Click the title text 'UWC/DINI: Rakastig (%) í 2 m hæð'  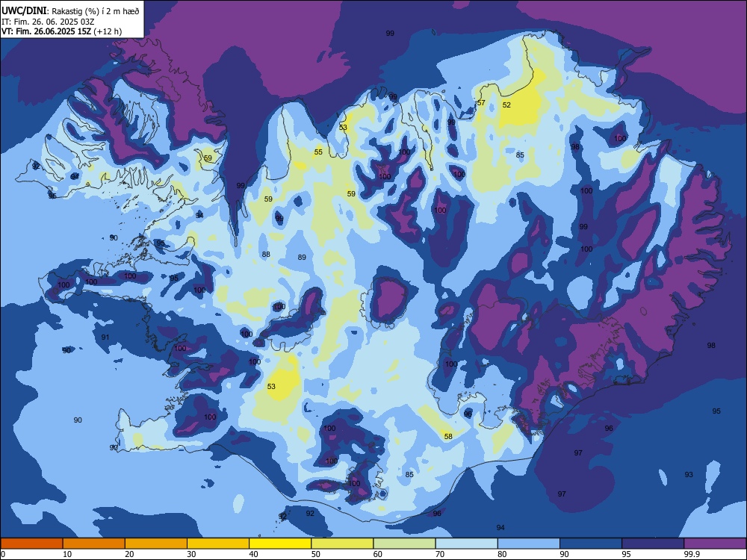pos(70,11)
